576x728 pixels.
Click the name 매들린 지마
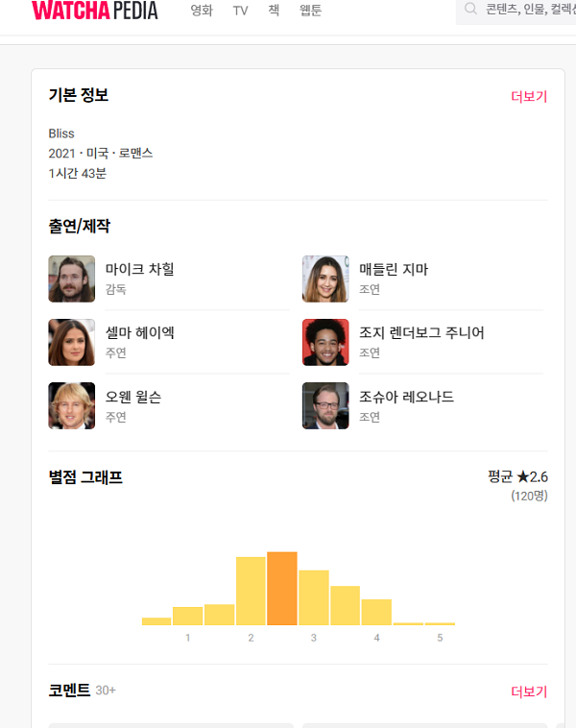pyautogui.click(x=394, y=269)
